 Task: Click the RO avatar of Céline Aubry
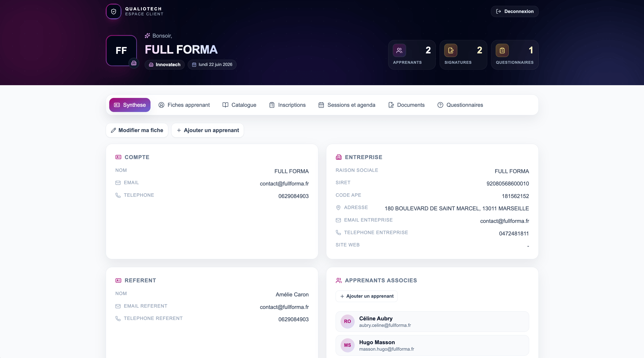click(x=348, y=321)
